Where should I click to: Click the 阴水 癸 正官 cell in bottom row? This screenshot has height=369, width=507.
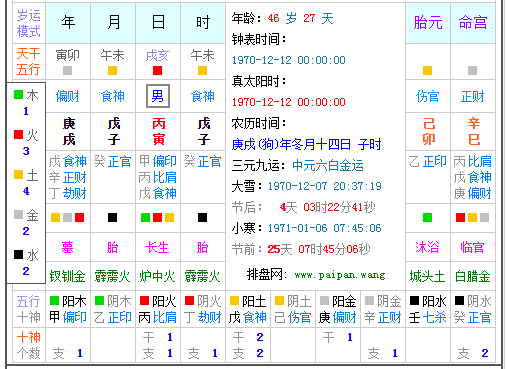tap(473, 309)
